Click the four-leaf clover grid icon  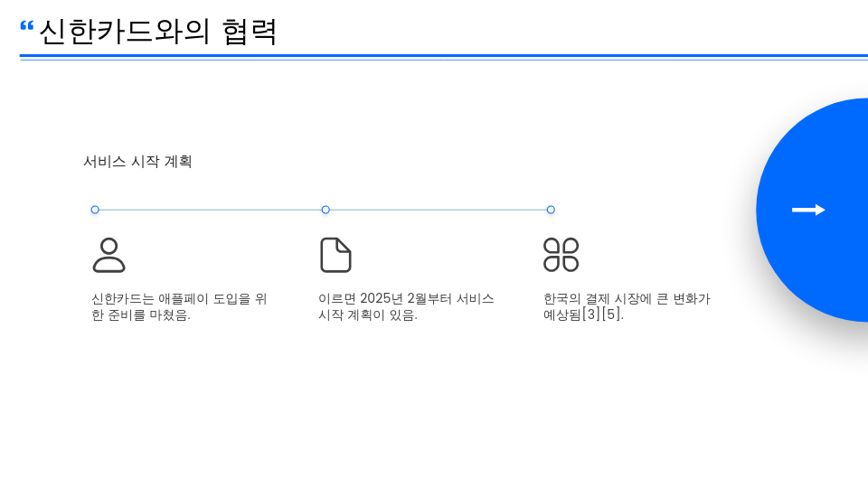coord(561,255)
